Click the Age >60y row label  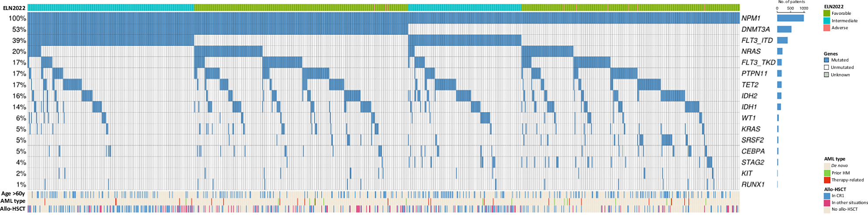coord(13,194)
